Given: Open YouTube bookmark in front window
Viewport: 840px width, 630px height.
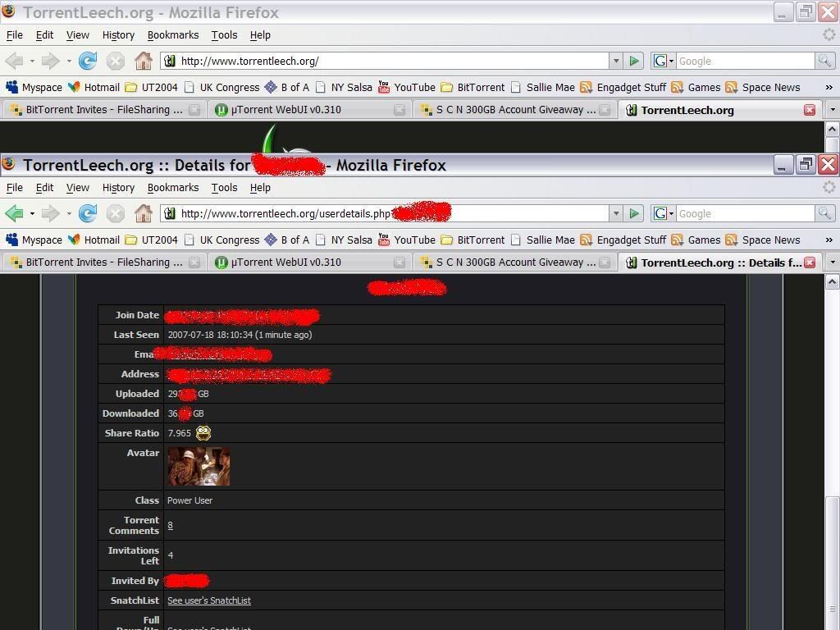Looking at the screenshot, I should [407, 240].
